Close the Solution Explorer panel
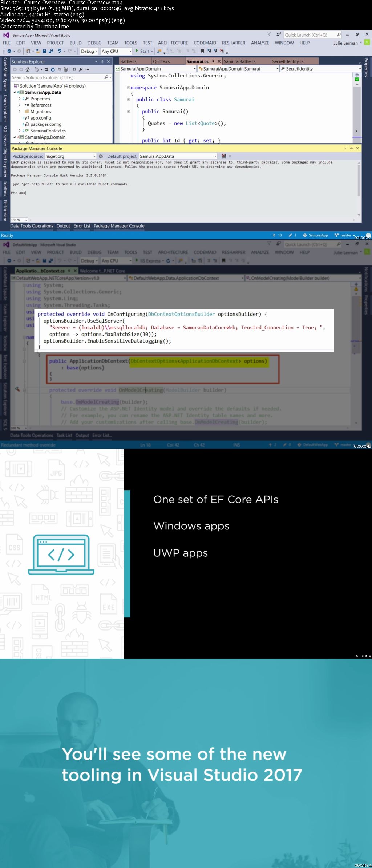 pos(108,61)
